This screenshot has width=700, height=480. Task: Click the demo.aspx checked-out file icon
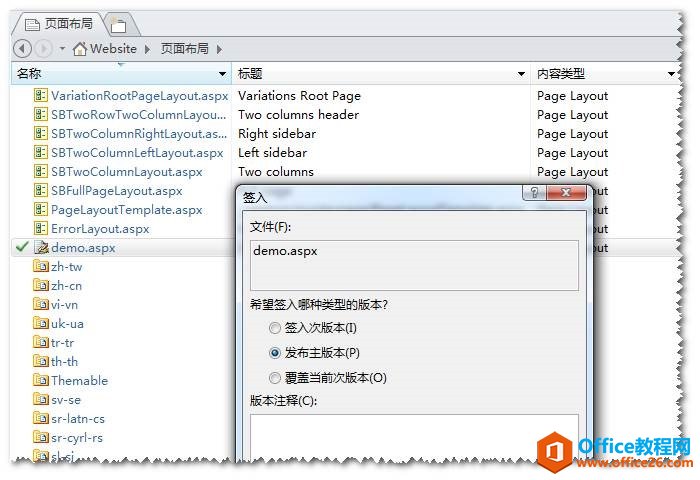click(x=41, y=247)
